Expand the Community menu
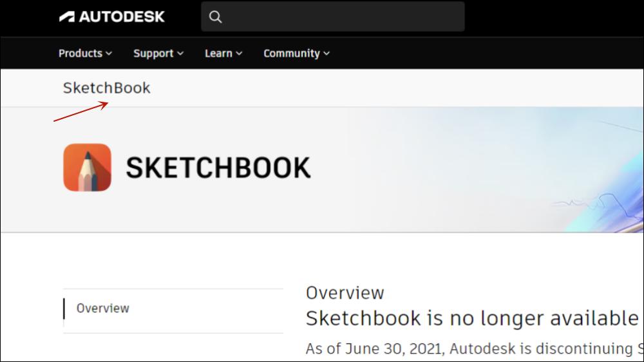Screen dimensions: 644x362 point(296,53)
